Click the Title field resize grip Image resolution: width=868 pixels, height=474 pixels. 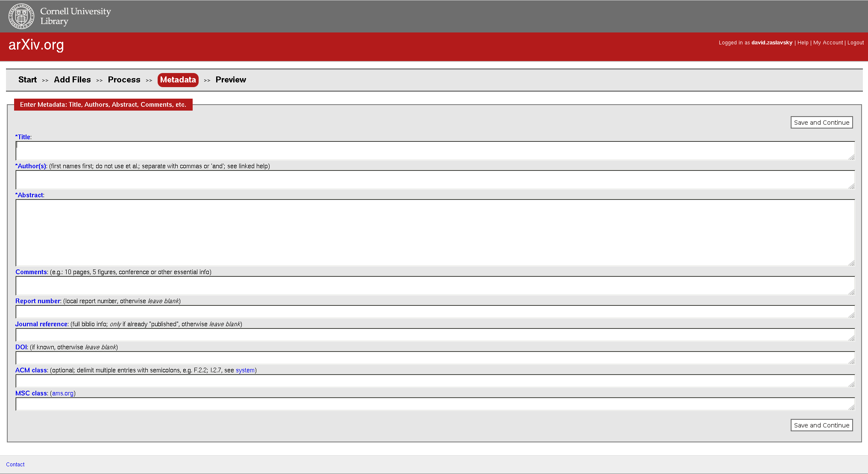pos(851,157)
